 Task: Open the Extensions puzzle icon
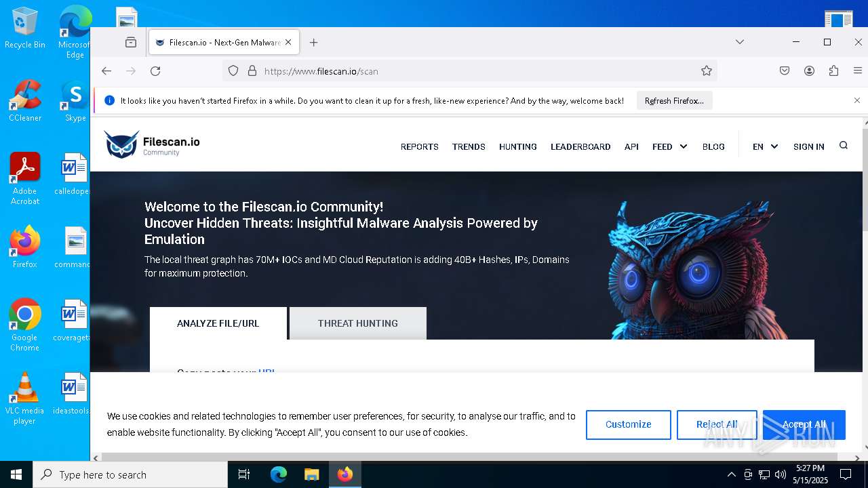[833, 70]
